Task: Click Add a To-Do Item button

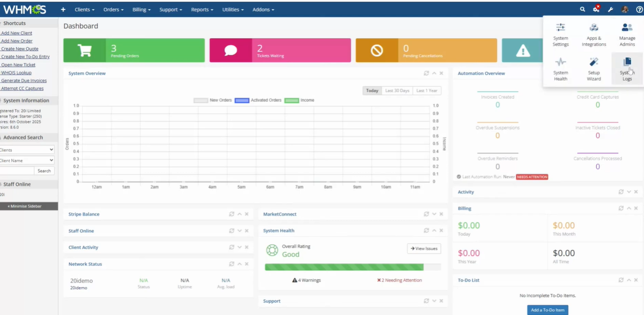Action: tap(548, 310)
